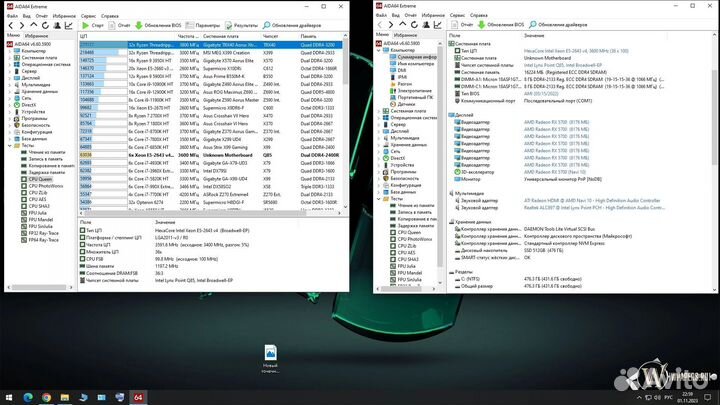
Task: Click Up arrow in right AIDA64 window toolbar
Action: pos(403,24)
